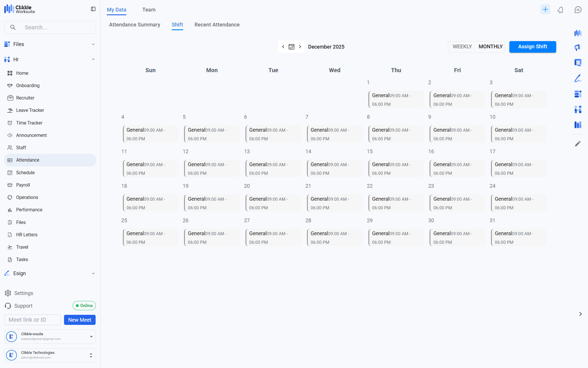This screenshot has width=588, height=368.
Task: Open the Recent Attendance tab
Action: coord(217,25)
